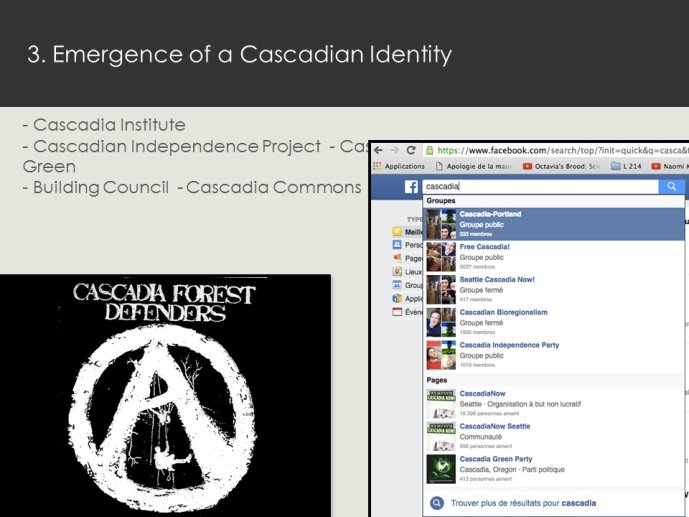Click the Free Cascadia! group thumbnail

pos(441,257)
